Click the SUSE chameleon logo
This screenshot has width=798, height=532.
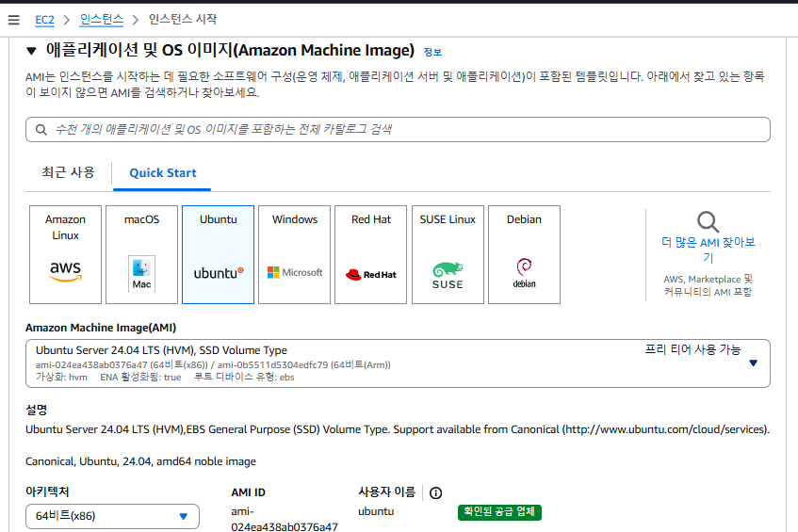(448, 276)
